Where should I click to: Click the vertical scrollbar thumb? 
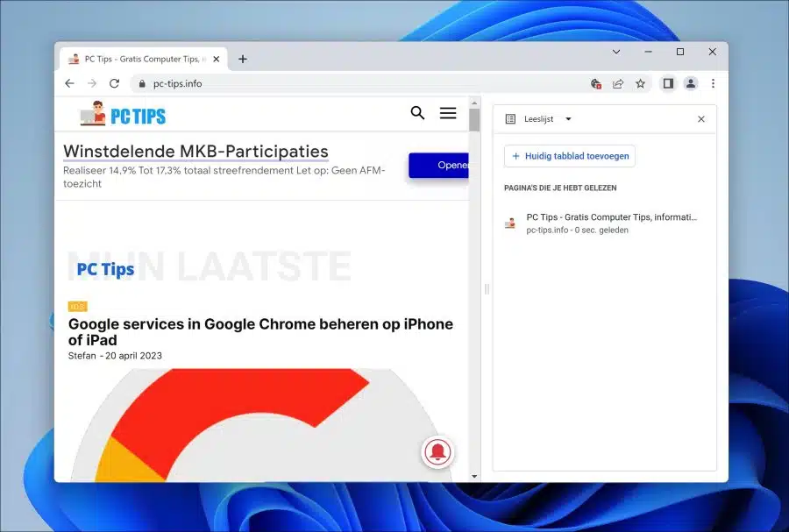coord(474,120)
